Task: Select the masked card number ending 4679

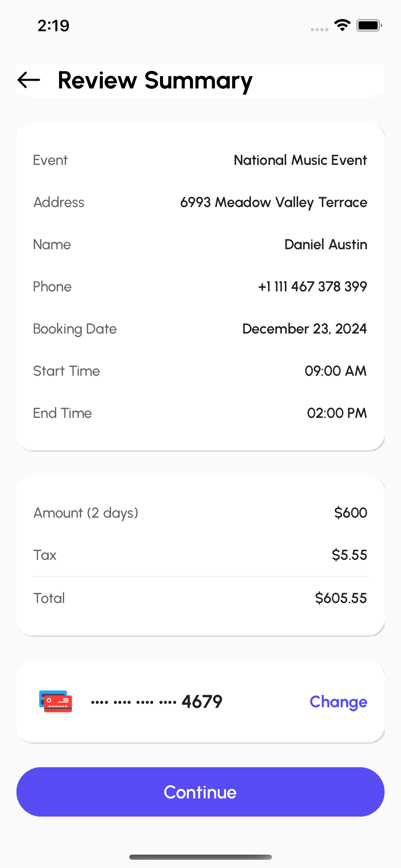Action: pos(157,702)
